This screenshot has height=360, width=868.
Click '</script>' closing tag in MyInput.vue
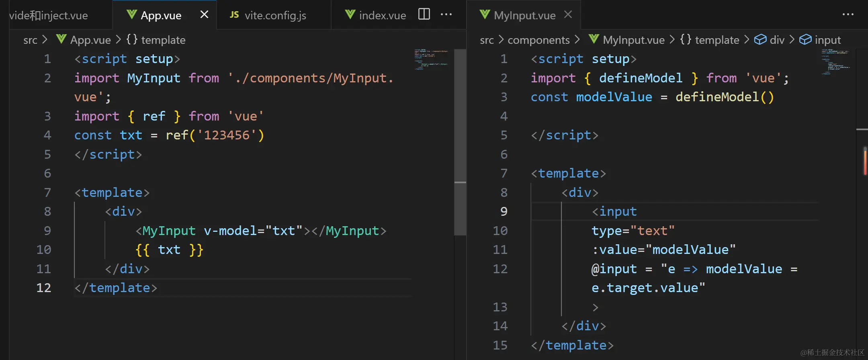[565, 135]
